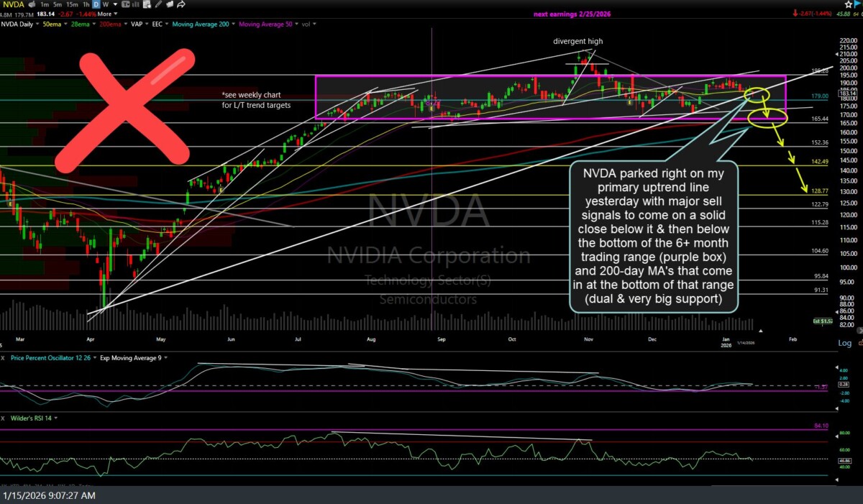863x504 pixels.
Task: Click the NVDA ticker symbol
Action: [14, 4]
